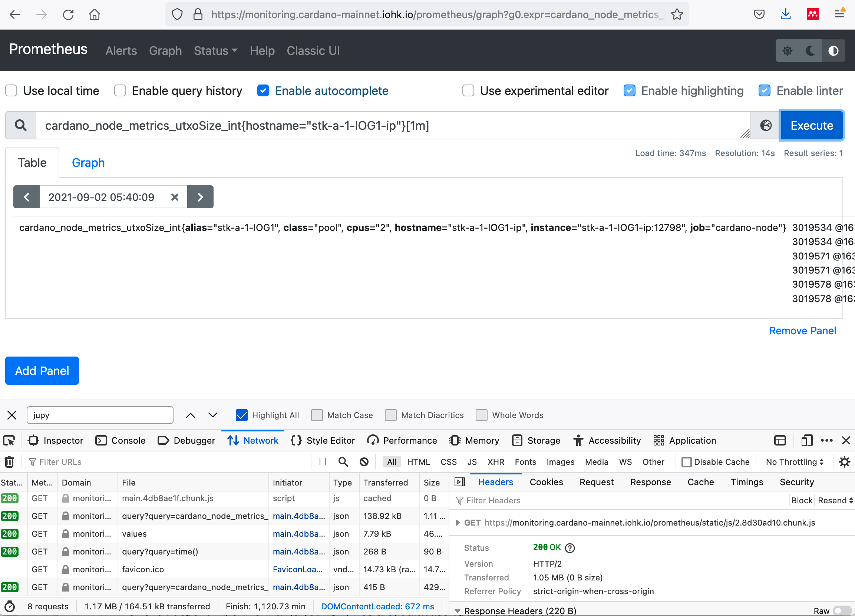Click the magnifier icon beside expression box
Image resolution: width=855 pixels, height=616 pixels.
tap(21, 125)
